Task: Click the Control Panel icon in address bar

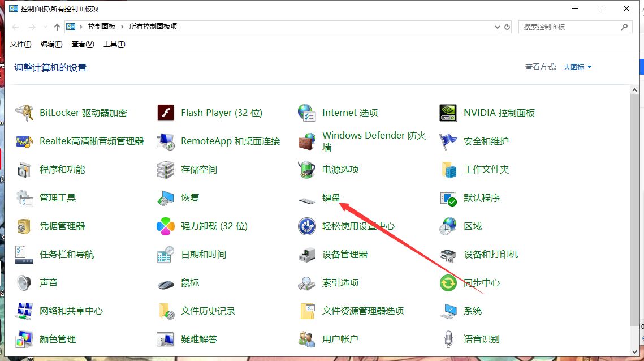Action: tap(71, 27)
